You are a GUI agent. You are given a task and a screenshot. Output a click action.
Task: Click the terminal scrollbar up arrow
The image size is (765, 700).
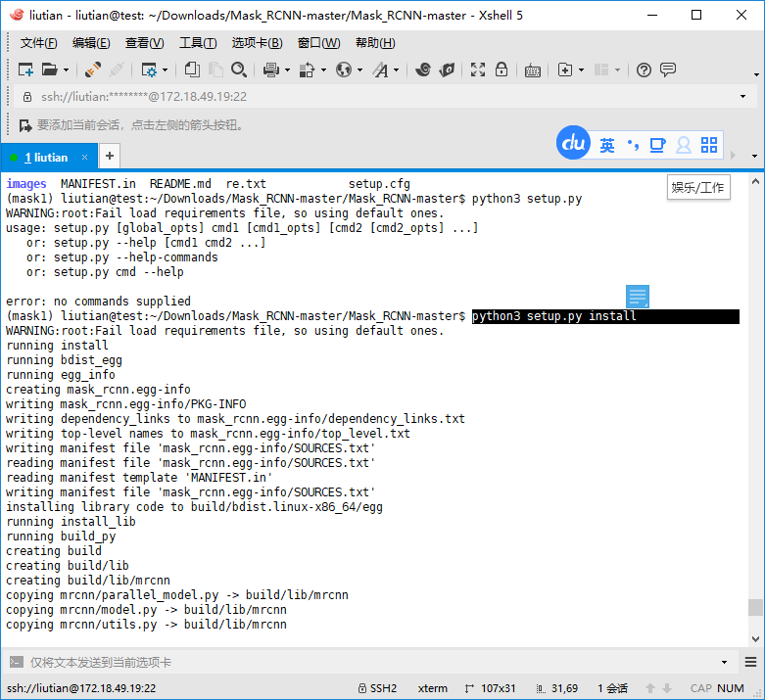[x=755, y=181]
